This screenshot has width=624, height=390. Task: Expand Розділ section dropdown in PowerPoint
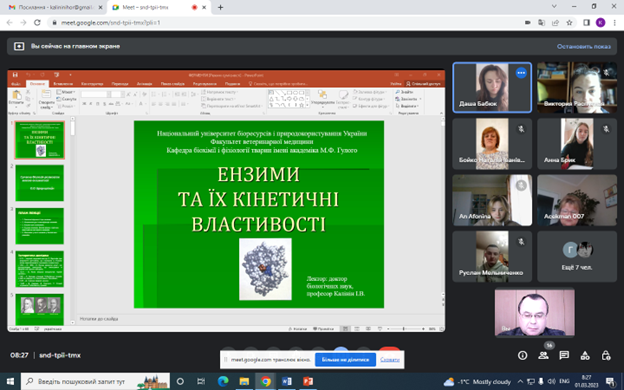[x=66, y=106]
